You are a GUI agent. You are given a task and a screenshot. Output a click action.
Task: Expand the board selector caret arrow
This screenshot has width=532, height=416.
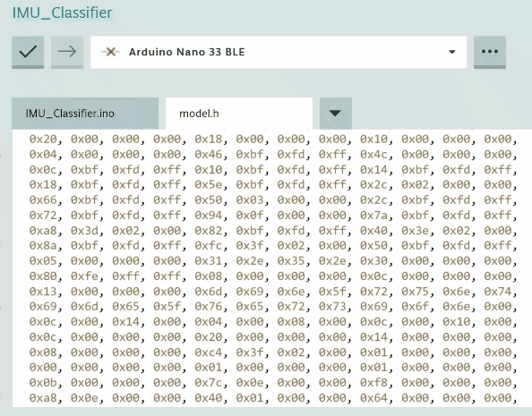(x=451, y=52)
